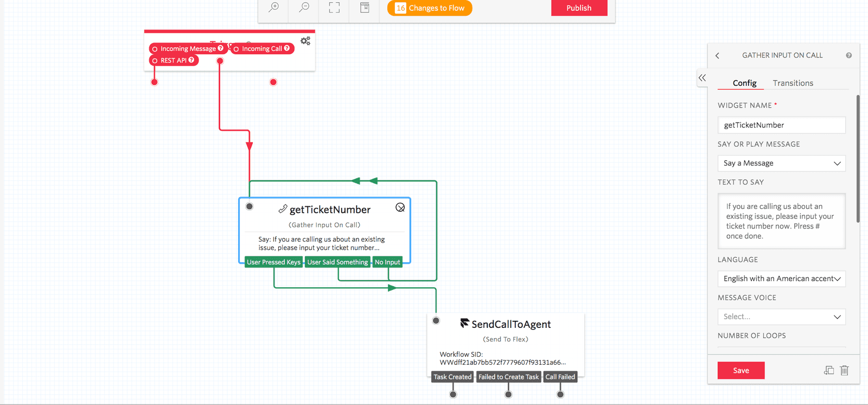The width and height of the screenshot is (868, 405).
Task: Publish the flow
Action: 579,8
